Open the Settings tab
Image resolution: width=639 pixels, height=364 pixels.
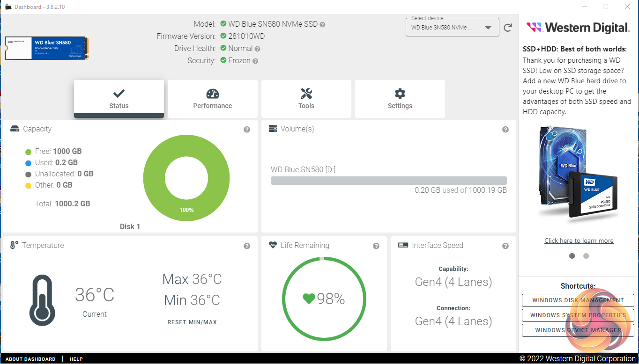click(400, 99)
